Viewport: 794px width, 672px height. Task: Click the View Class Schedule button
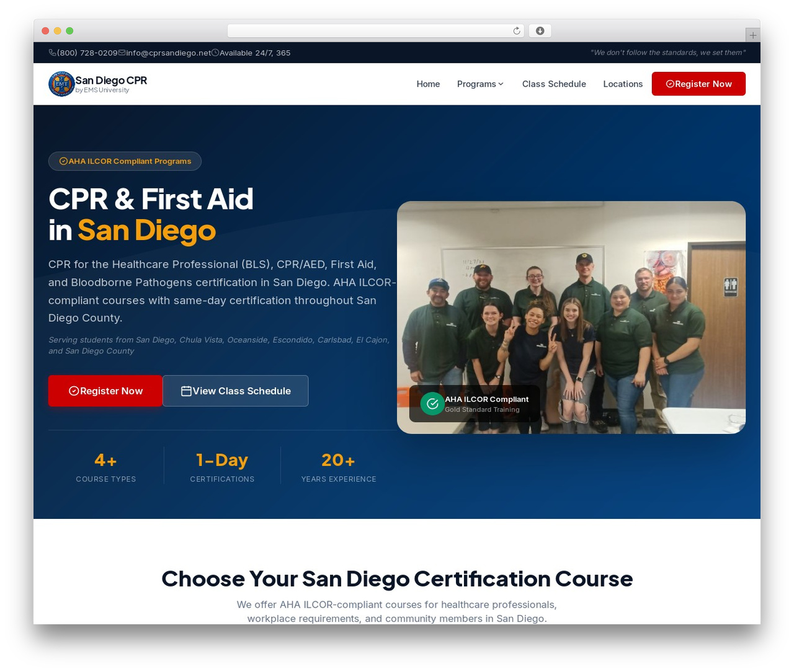click(x=236, y=391)
